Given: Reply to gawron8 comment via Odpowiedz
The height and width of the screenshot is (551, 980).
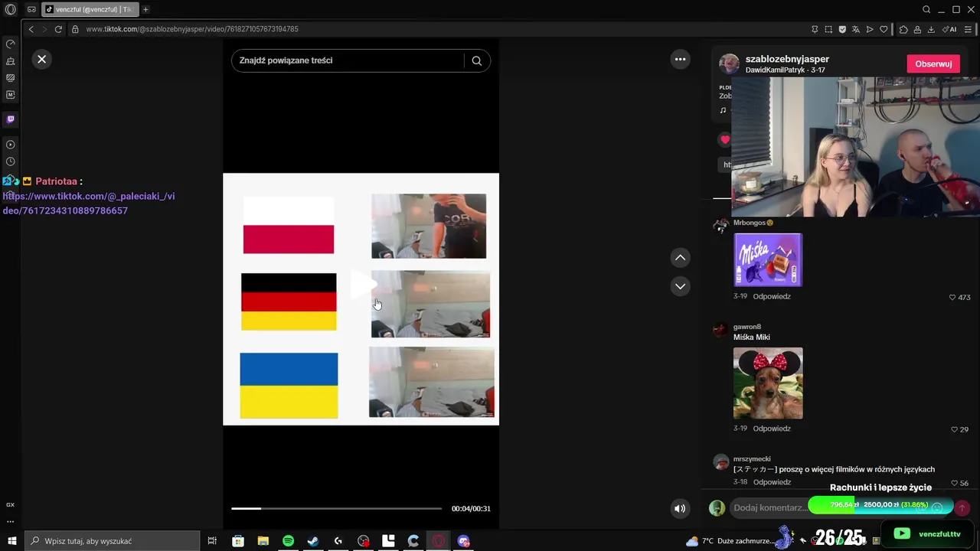Looking at the screenshot, I should (772, 429).
